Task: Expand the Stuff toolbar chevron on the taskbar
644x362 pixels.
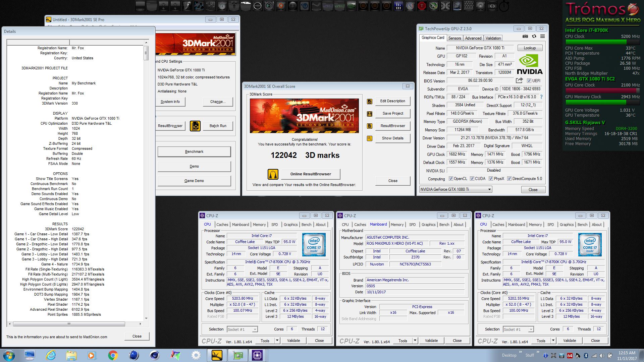Action: [537, 352]
